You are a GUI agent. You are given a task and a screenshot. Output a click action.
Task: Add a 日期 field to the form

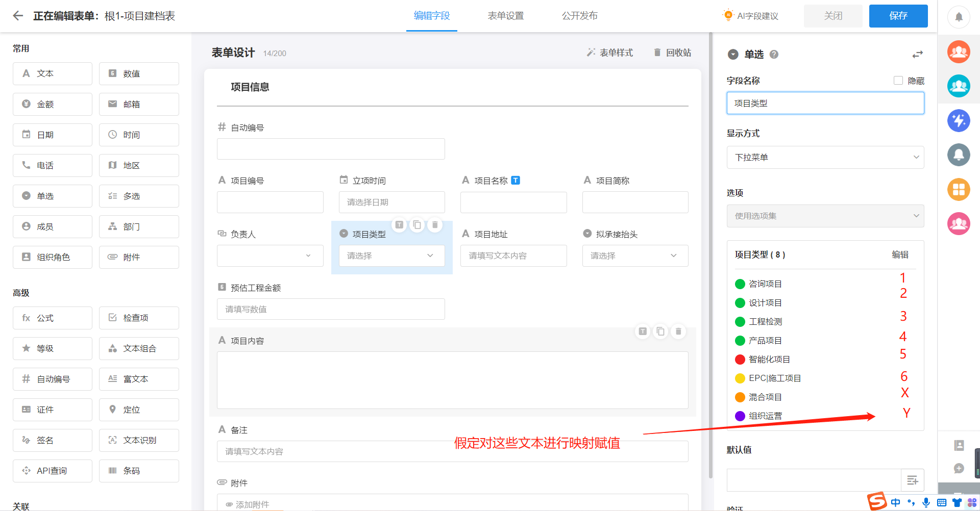coord(52,135)
